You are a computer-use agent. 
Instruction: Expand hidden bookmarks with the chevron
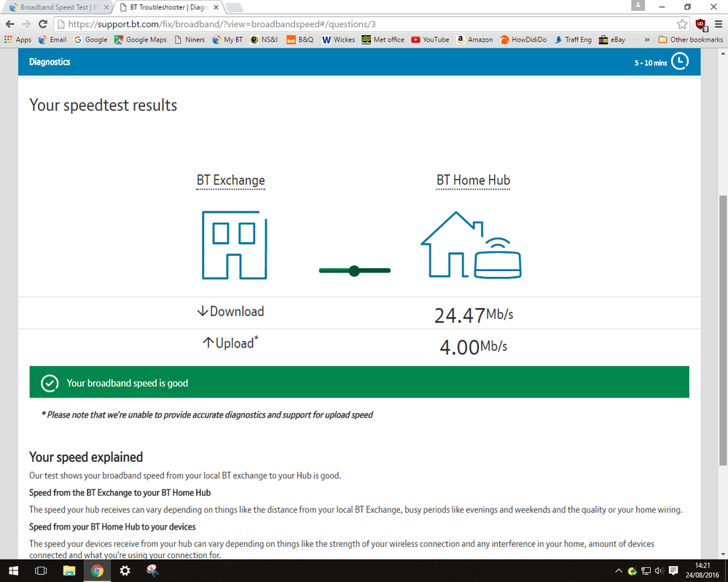(647, 40)
